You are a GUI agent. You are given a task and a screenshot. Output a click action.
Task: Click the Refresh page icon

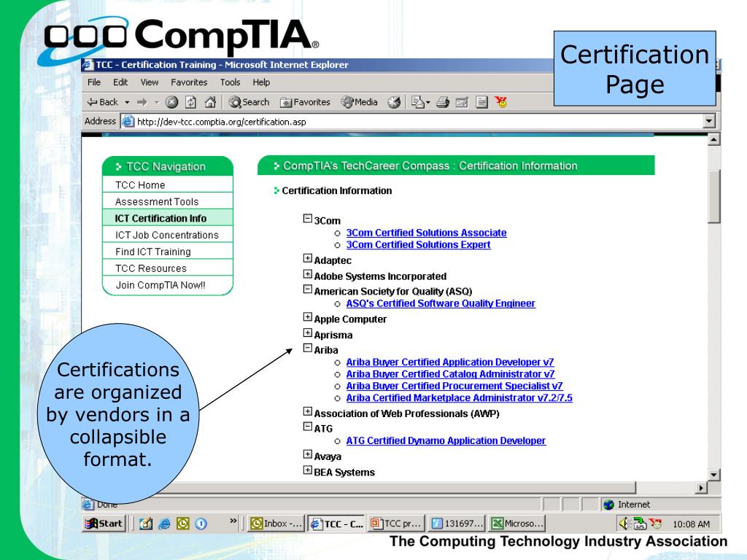tap(191, 102)
